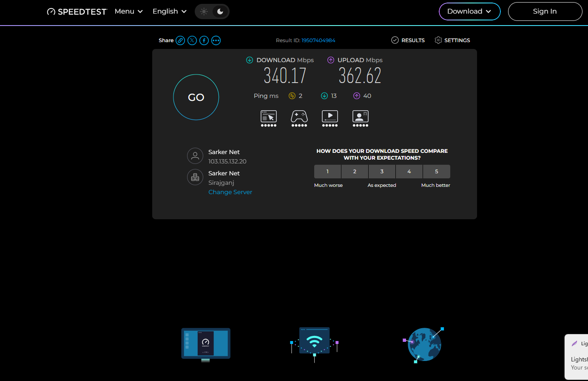
Task: Rate download speed as 4
Action: [409, 172]
